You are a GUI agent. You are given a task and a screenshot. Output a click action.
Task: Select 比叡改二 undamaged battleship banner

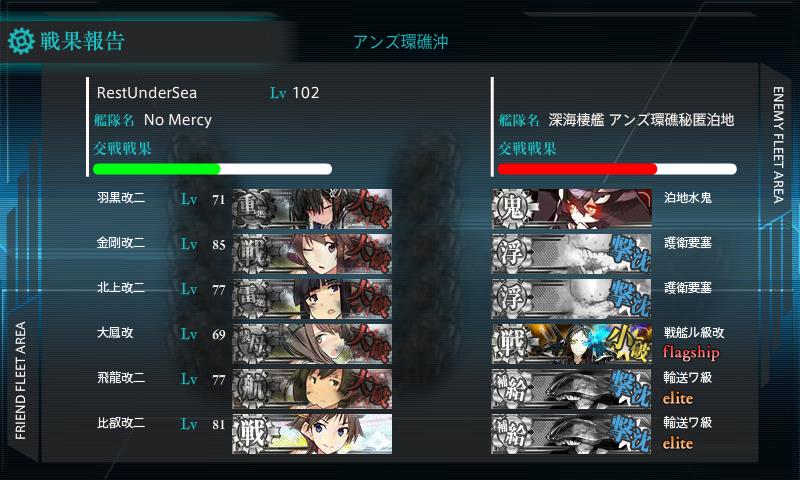tap(312, 434)
